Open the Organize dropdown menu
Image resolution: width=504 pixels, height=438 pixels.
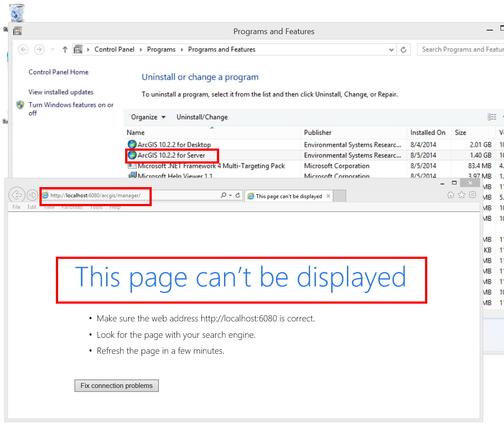(149, 117)
